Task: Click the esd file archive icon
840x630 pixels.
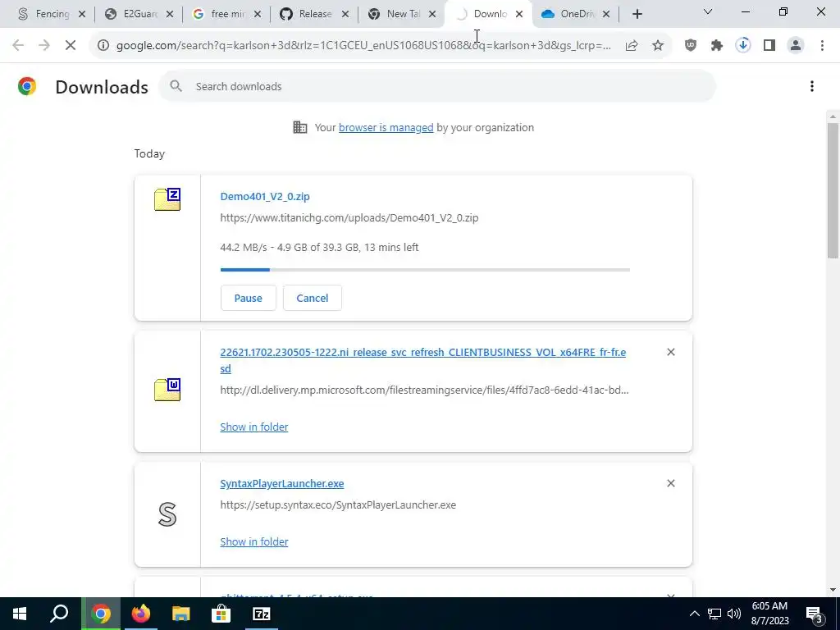Action: pos(167,390)
